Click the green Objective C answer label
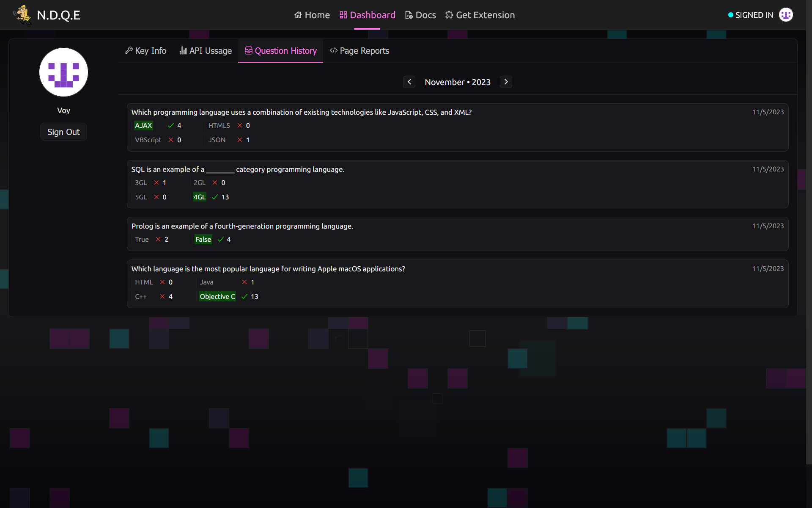Viewport: 812px width, 508px height. tap(217, 297)
